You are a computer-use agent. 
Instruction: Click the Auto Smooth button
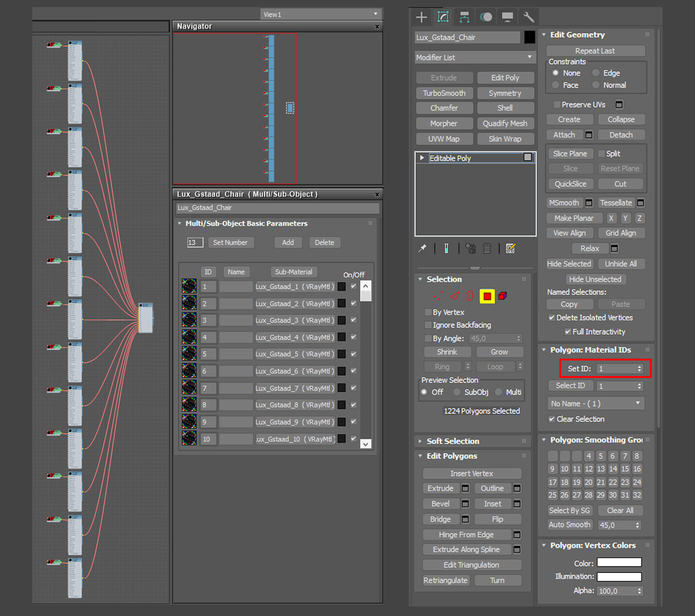[570, 525]
